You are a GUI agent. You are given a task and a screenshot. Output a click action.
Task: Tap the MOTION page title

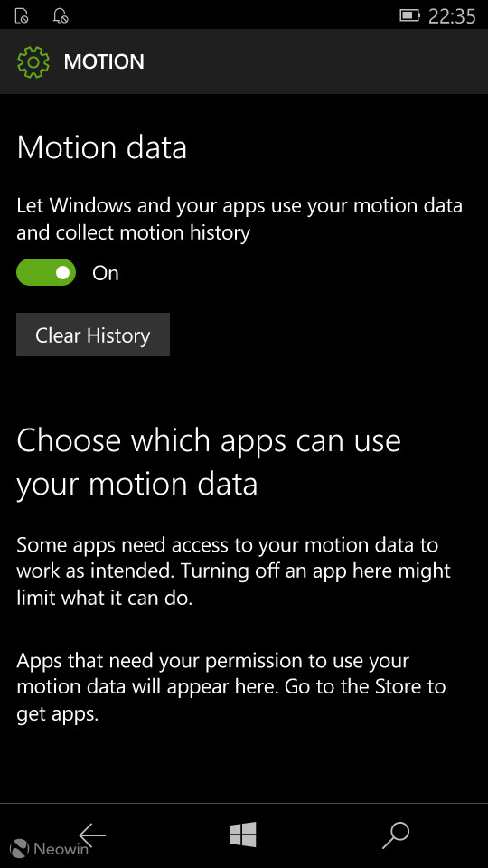104,61
